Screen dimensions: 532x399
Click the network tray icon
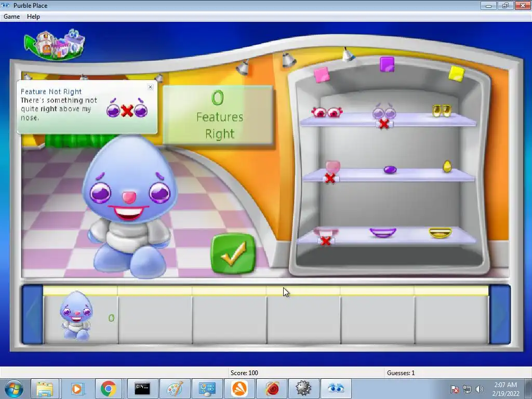tap(467, 389)
